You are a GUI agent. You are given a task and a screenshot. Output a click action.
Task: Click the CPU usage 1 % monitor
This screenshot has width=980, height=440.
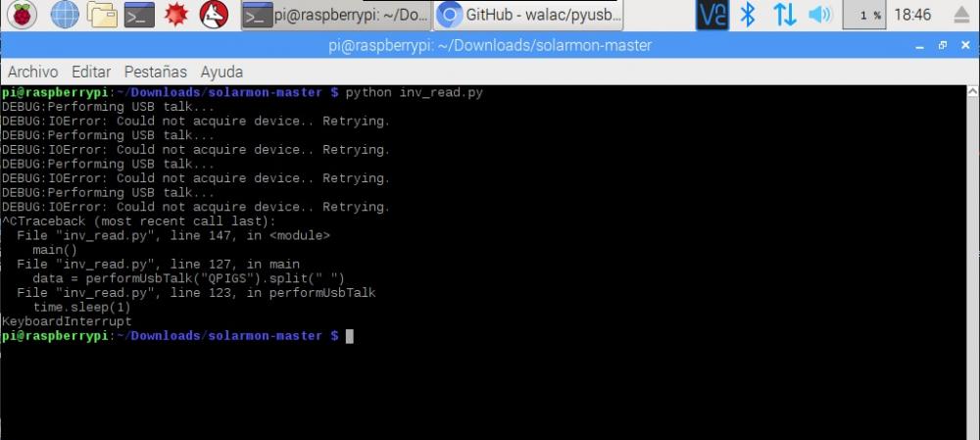tap(863, 15)
